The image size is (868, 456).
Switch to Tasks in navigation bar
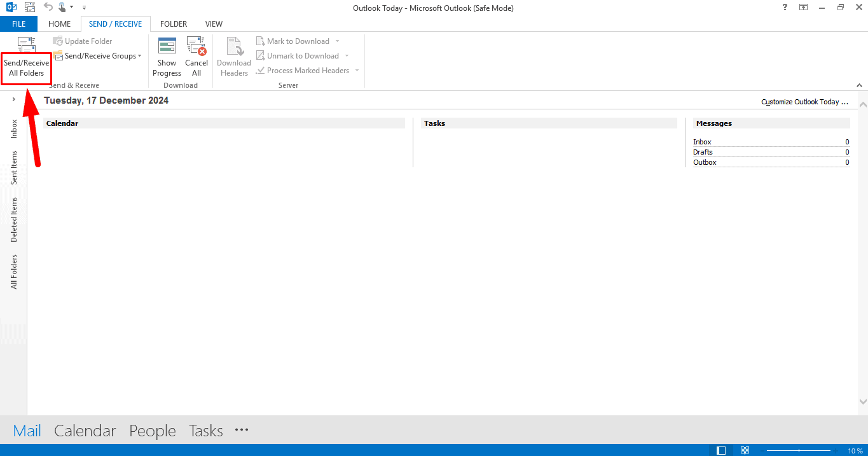206,431
